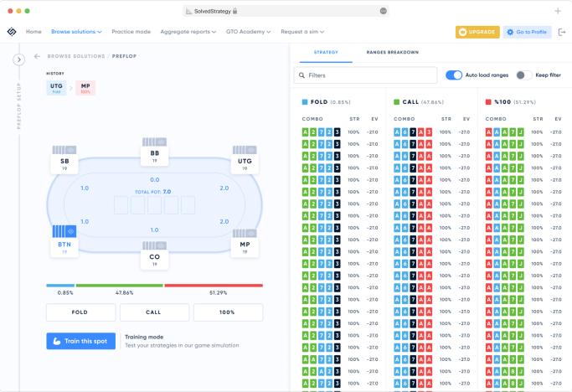Click the first flop card placeholder

click(x=121, y=205)
